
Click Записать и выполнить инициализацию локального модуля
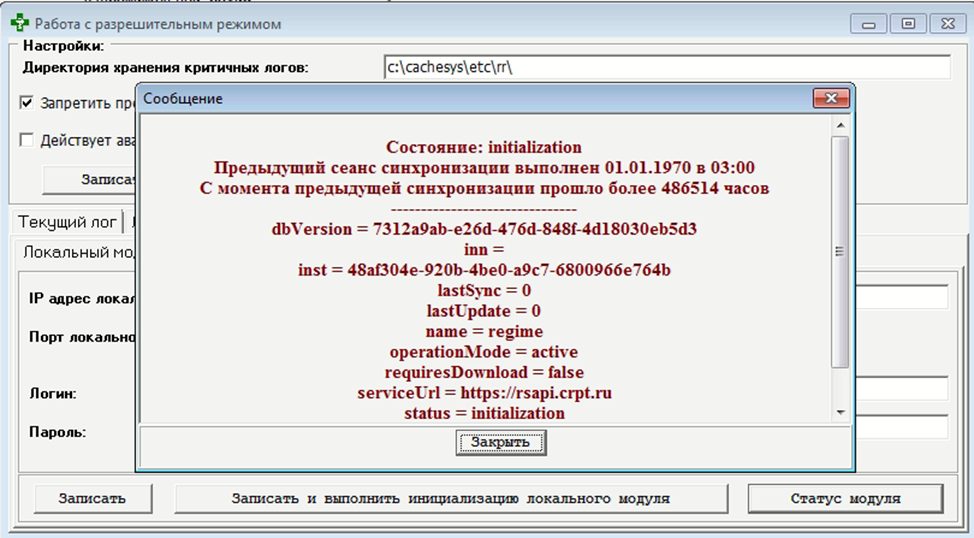tap(451, 498)
